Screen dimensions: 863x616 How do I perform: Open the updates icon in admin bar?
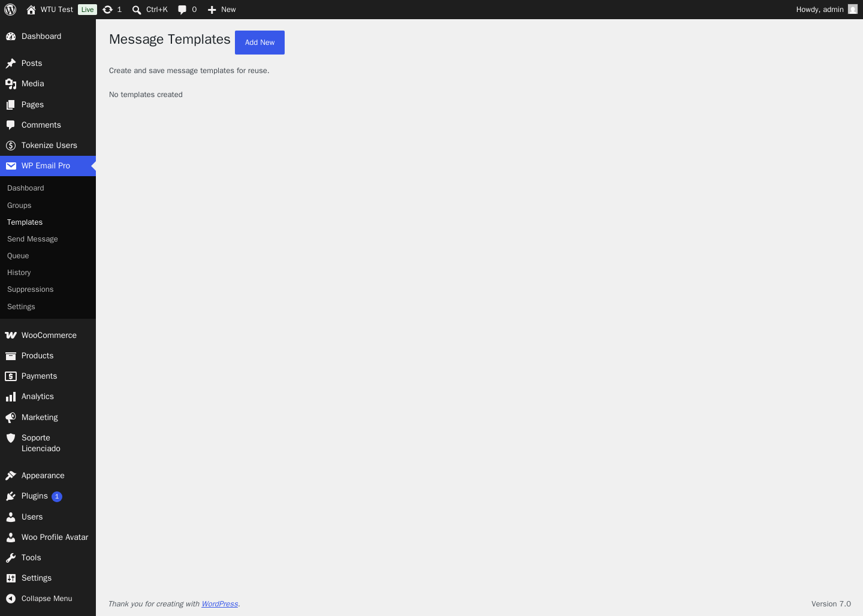point(107,10)
